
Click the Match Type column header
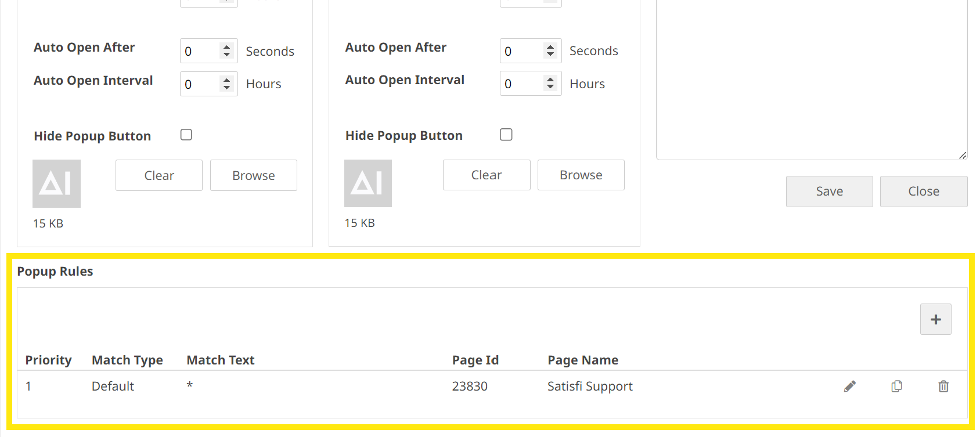pos(127,360)
